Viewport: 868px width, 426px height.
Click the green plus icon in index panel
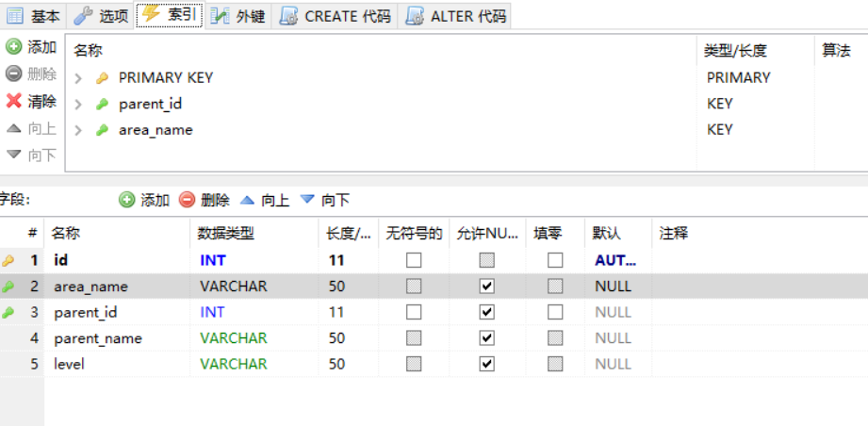[14, 47]
